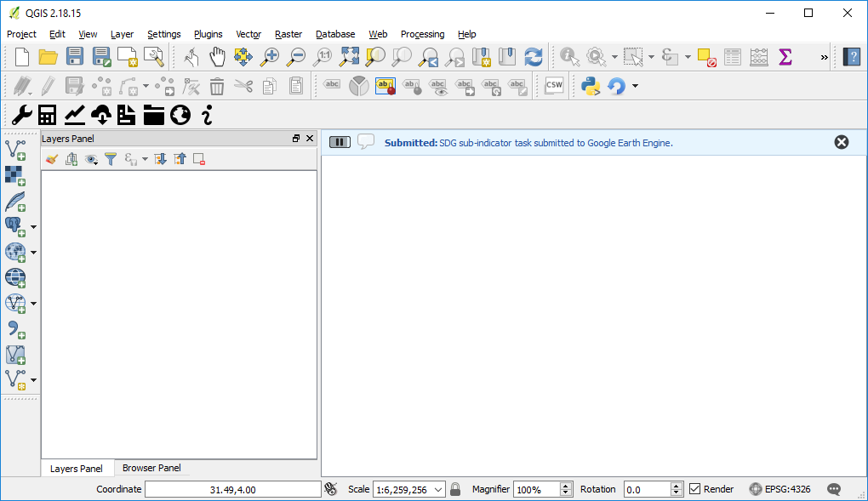Open the Python Console
The width and height of the screenshot is (868, 501).
(591, 85)
